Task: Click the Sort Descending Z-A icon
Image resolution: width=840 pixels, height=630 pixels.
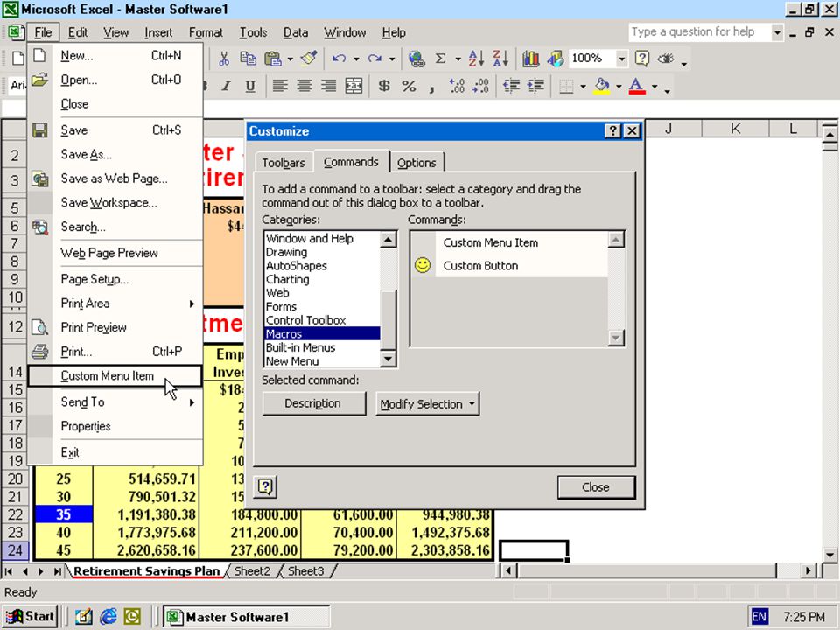Action: click(500, 59)
